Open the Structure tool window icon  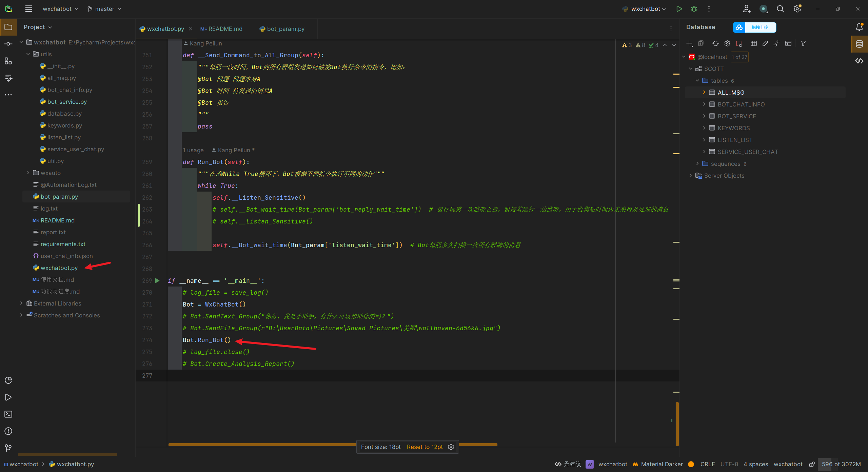coord(8,61)
